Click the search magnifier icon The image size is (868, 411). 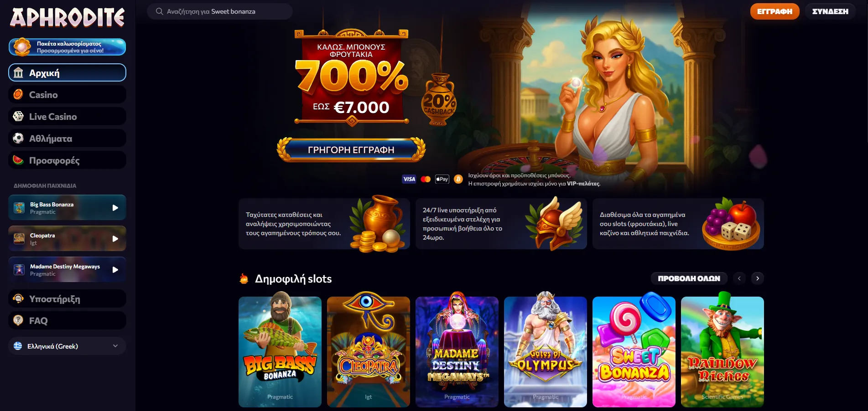pyautogui.click(x=159, y=11)
